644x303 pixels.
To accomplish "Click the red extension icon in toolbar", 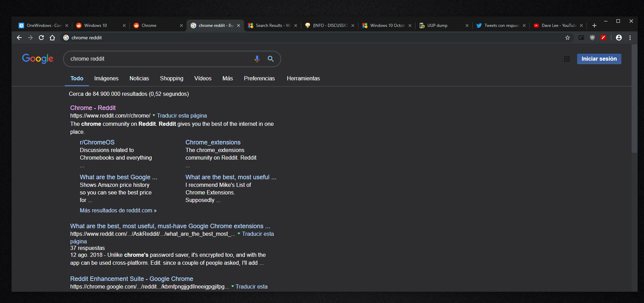I will point(603,38).
